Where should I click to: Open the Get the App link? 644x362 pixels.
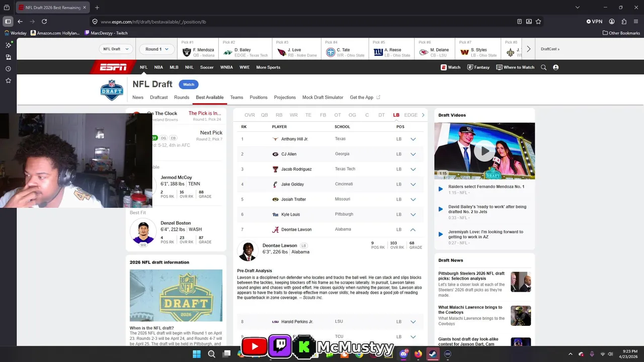tap(365, 98)
